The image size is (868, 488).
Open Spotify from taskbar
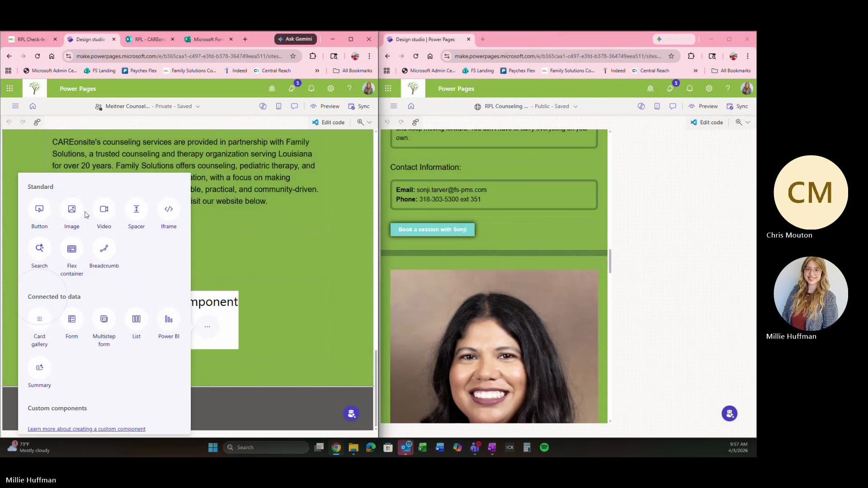pos(544,447)
